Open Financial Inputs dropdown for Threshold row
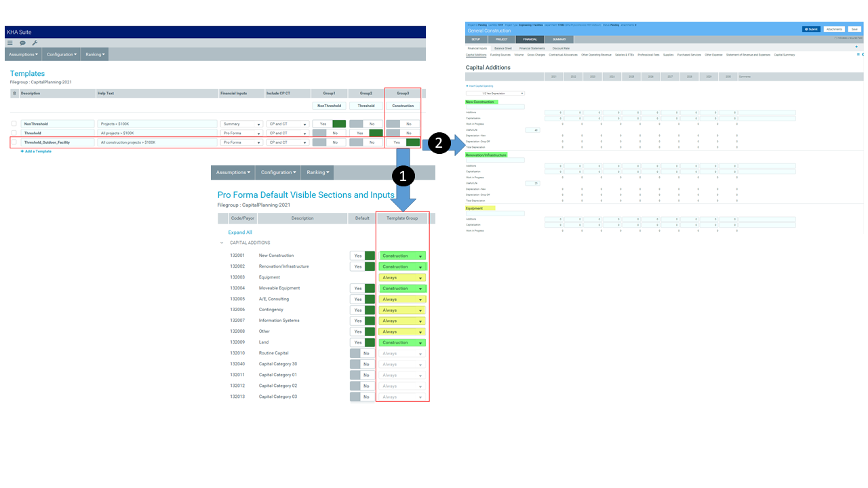This screenshot has height=488, width=868. (241, 134)
